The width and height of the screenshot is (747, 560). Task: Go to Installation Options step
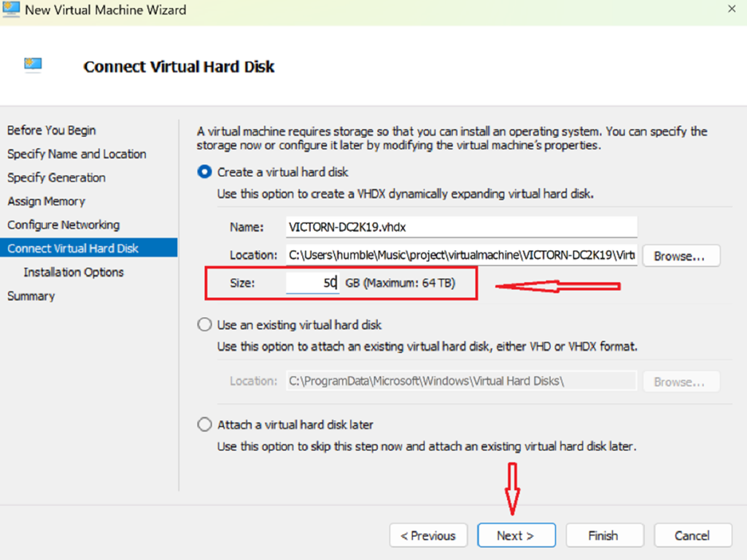74,272
